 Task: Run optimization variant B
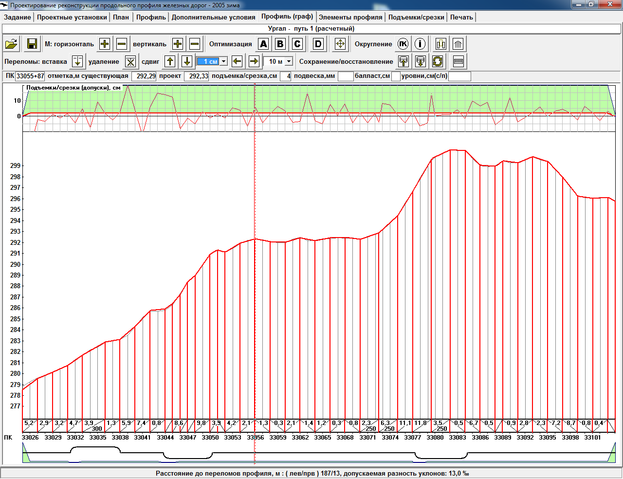(x=281, y=45)
